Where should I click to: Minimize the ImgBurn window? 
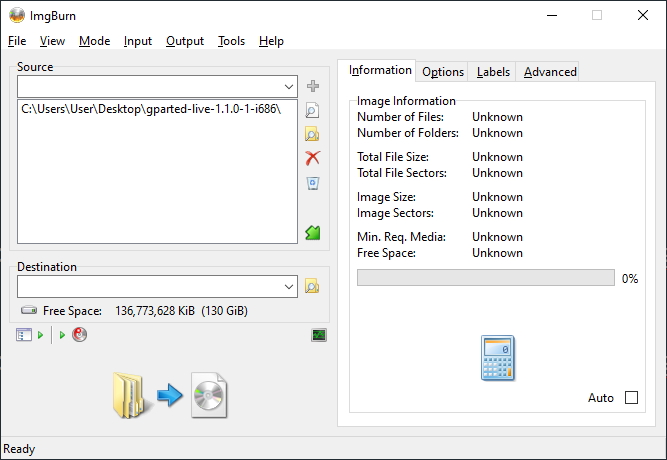coord(552,15)
